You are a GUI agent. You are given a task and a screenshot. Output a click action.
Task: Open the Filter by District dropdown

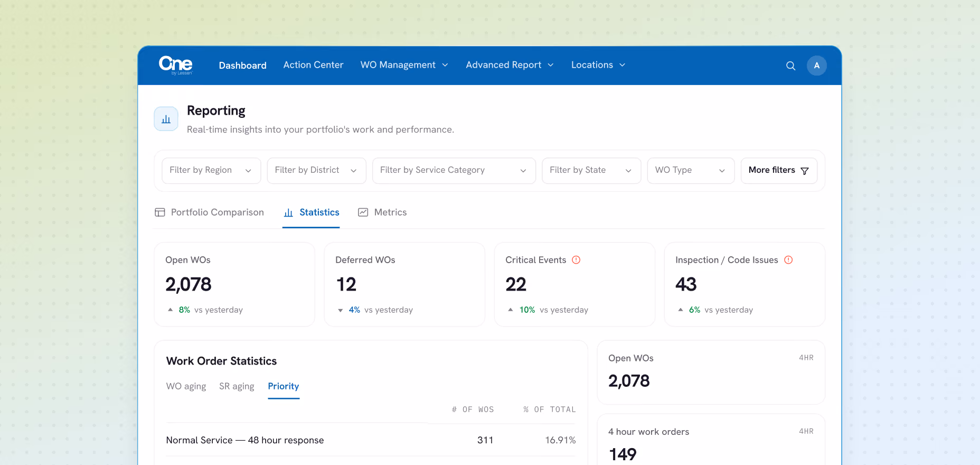coord(316,171)
